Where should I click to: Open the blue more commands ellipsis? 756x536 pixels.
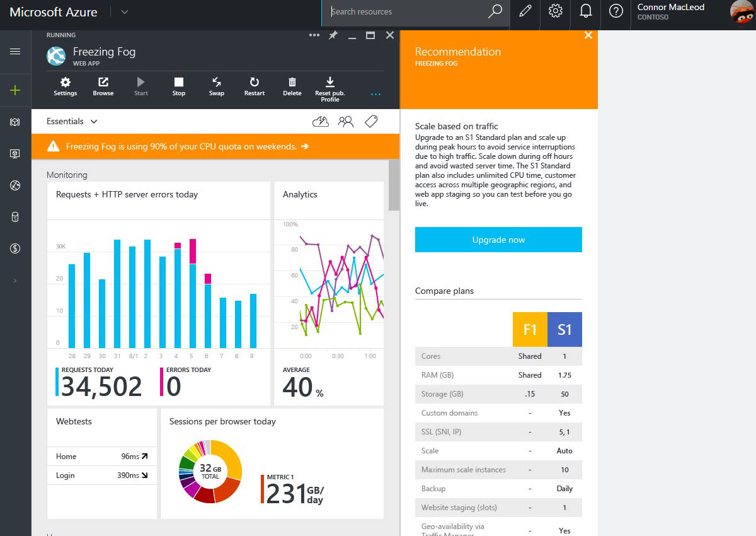click(376, 94)
